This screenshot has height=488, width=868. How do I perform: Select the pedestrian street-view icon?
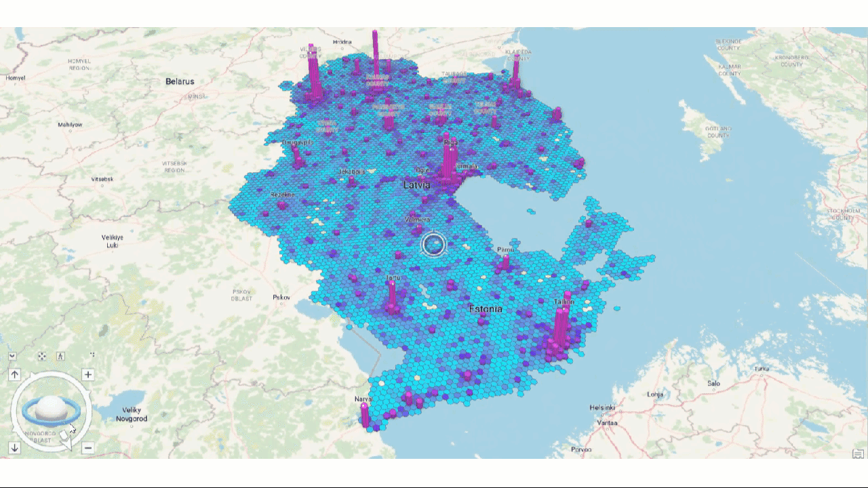tap(60, 356)
